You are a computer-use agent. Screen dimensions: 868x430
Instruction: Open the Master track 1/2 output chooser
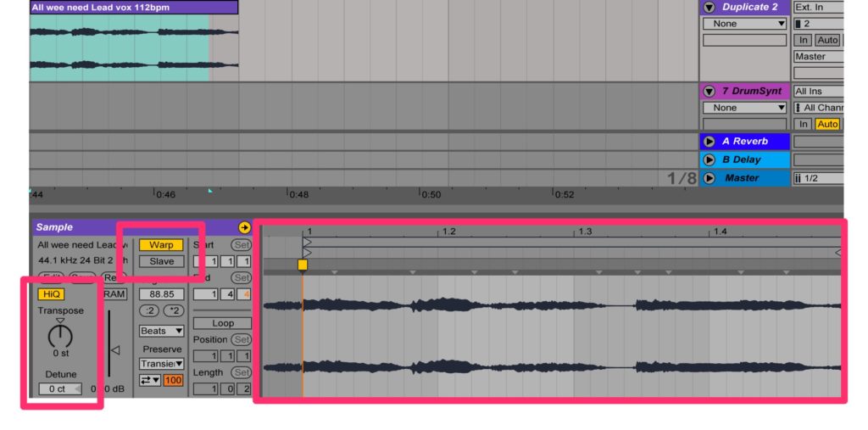(x=819, y=178)
